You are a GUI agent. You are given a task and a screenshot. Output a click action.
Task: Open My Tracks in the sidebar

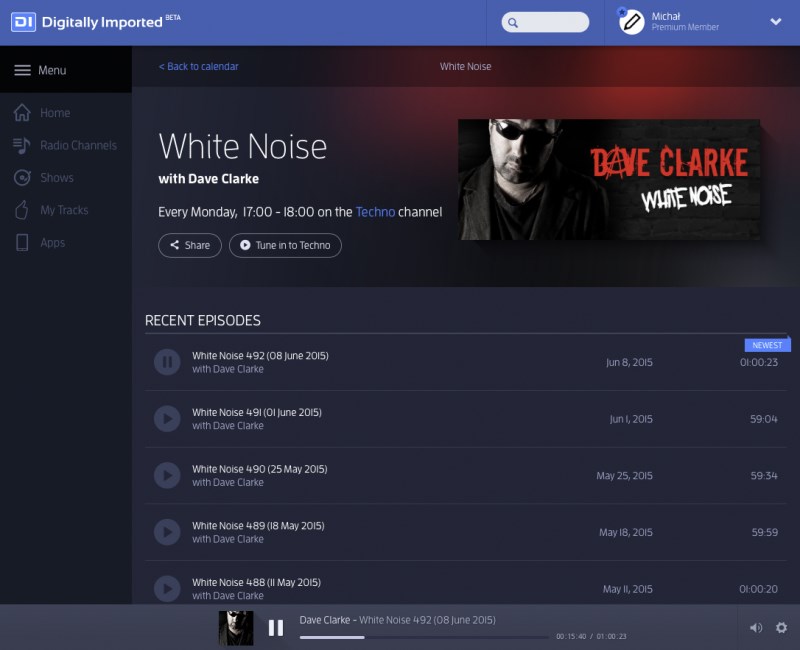point(64,210)
